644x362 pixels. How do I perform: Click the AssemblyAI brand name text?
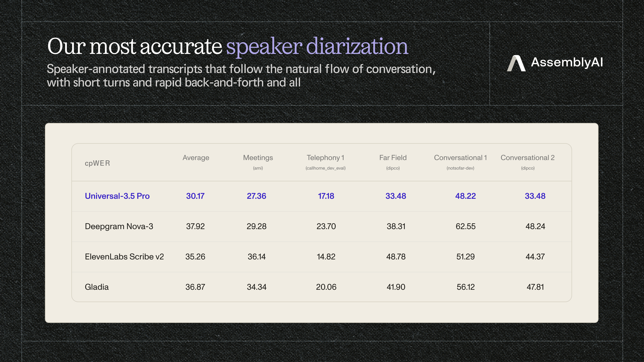pos(567,62)
